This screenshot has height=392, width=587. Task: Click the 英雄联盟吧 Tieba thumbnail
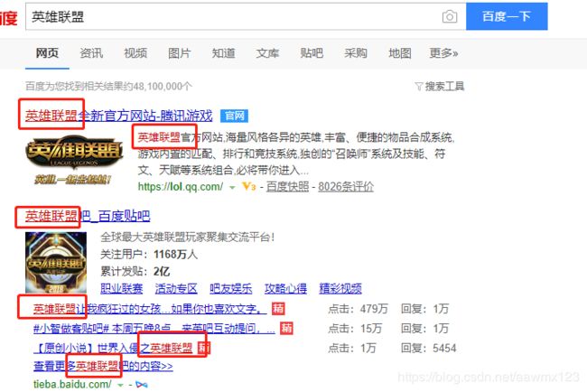click(56, 263)
